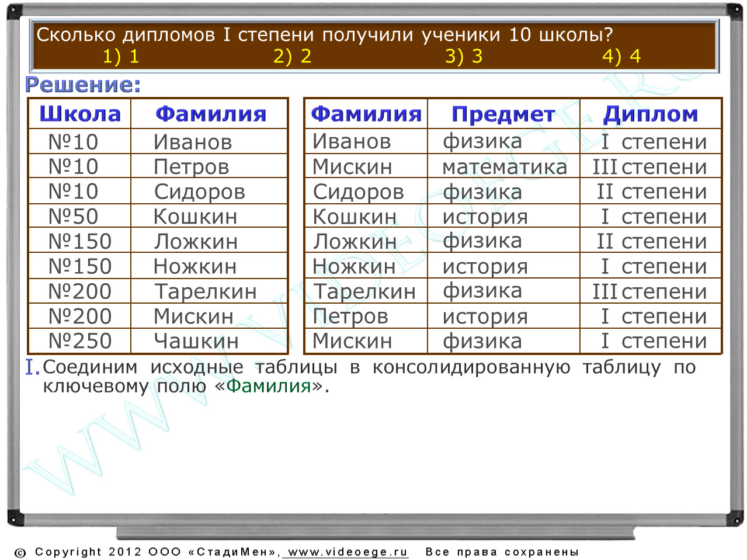Click "физика" in Тарелкин's diploma row
This screenshot has width=747, height=560.
(482, 291)
